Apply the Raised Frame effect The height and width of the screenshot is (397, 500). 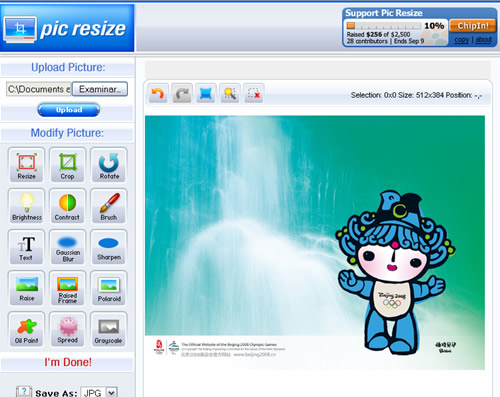pyautogui.click(x=67, y=288)
